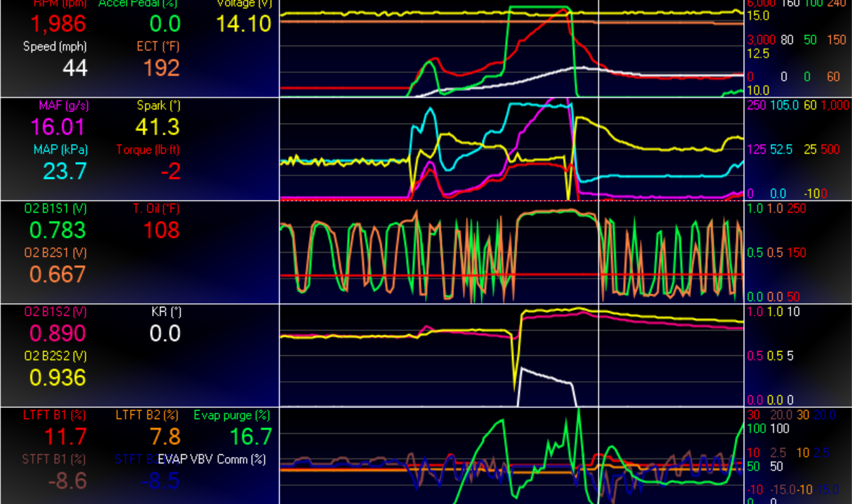Click the KR value 0.0

point(164,333)
